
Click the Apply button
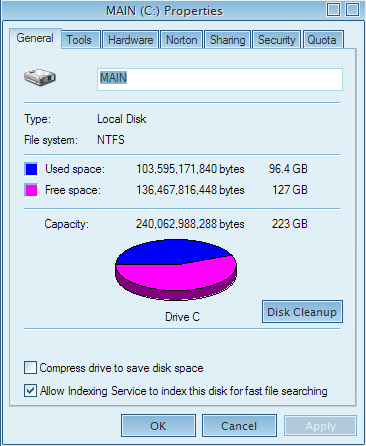tap(320, 426)
